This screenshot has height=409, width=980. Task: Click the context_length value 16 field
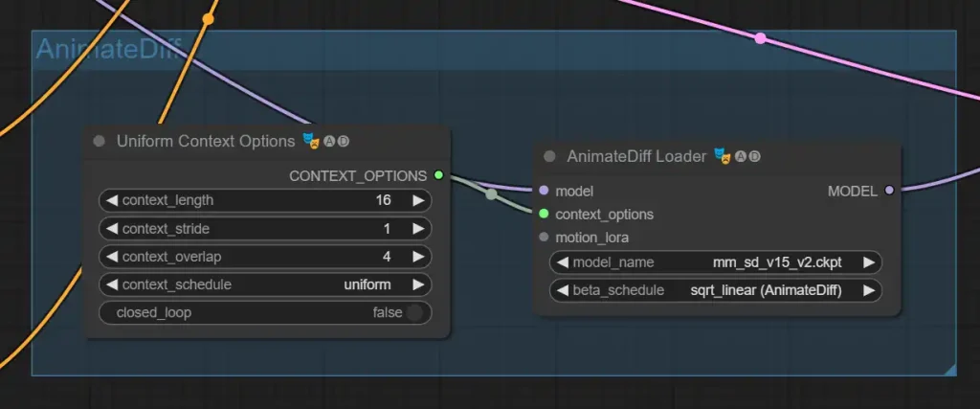pos(383,200)
